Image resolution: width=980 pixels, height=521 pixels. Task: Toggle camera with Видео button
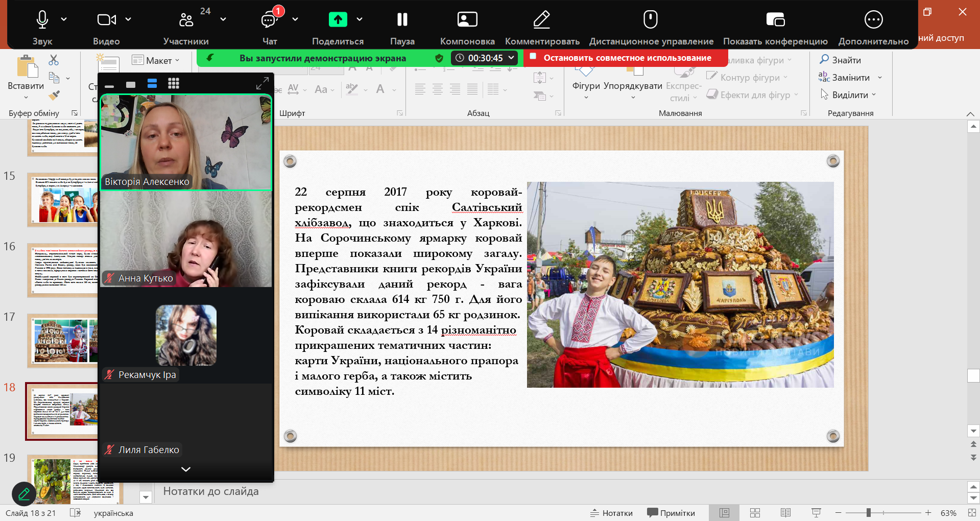coord(106,20)
